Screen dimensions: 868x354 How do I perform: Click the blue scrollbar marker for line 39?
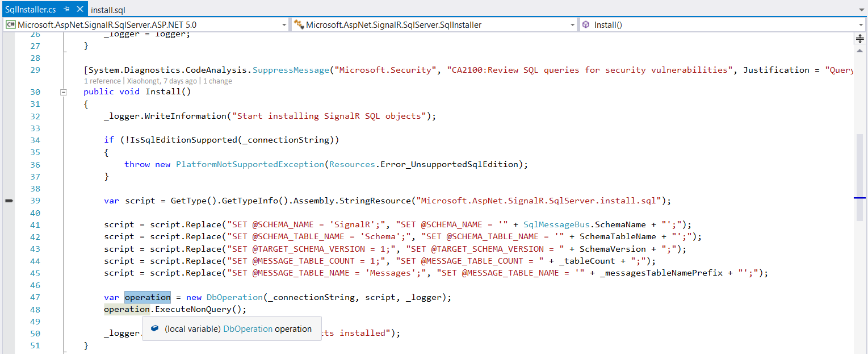859,198
